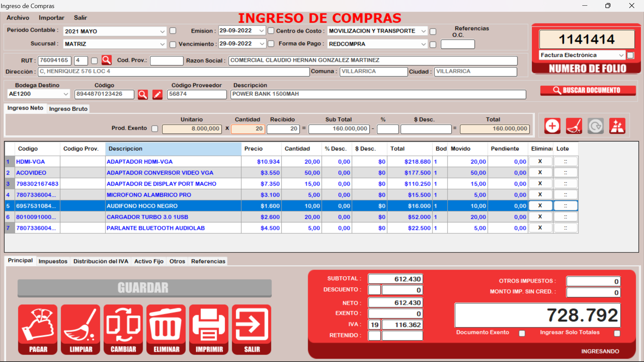This screenshot has width=644, height=362.
Task: Open Lote button for ACOVIDEO row
Action: pyautogui.click(x=566, y=173)
